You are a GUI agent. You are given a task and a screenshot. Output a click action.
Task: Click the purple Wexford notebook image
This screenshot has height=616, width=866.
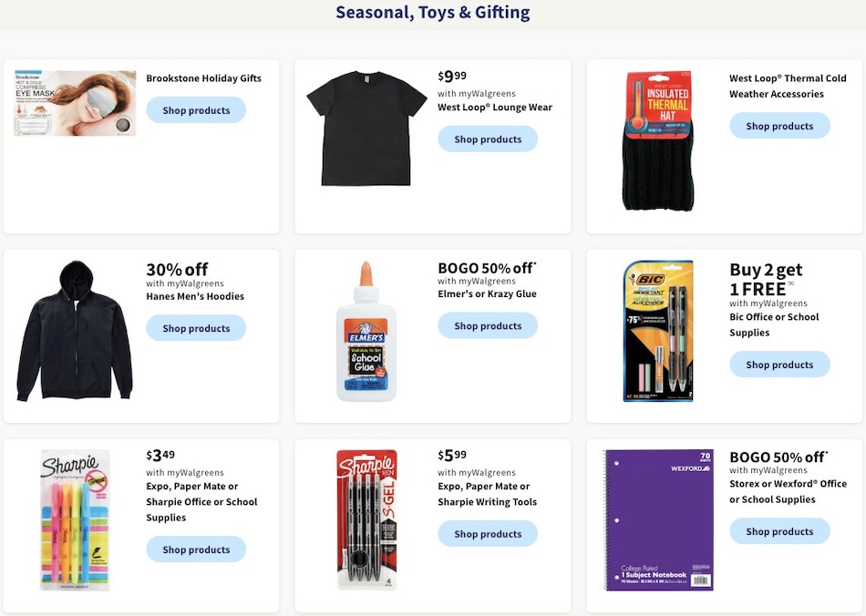click(658, 519)
